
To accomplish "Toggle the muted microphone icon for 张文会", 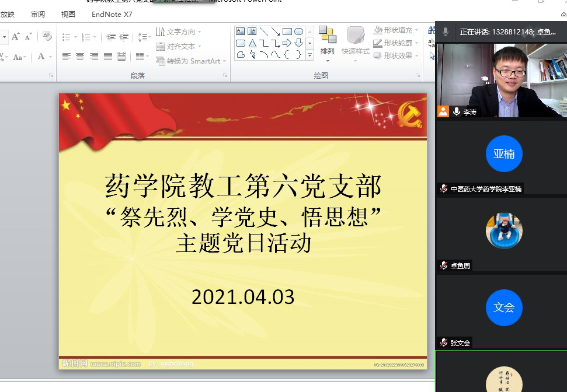I will point(444,342).
